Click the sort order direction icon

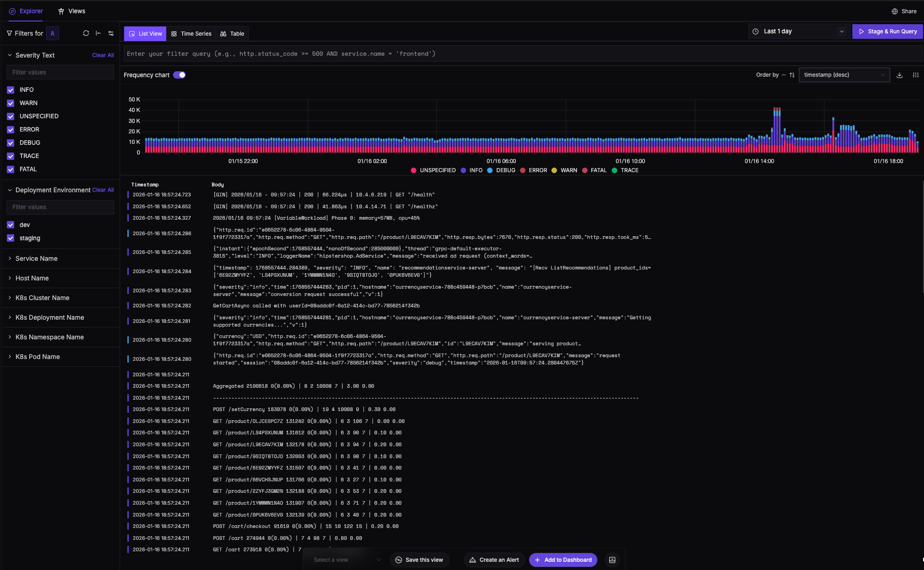coord(792,75)
